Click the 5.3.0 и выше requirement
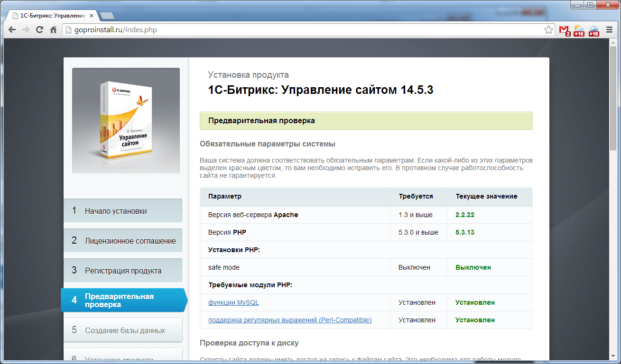Viewport: 621px width, 364px height. click(418, 232)
